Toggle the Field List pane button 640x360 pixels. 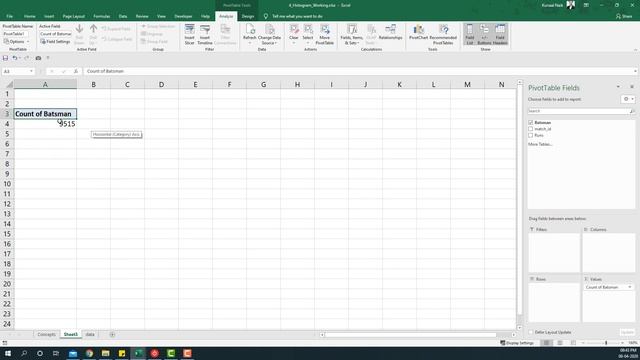(470, 34)
